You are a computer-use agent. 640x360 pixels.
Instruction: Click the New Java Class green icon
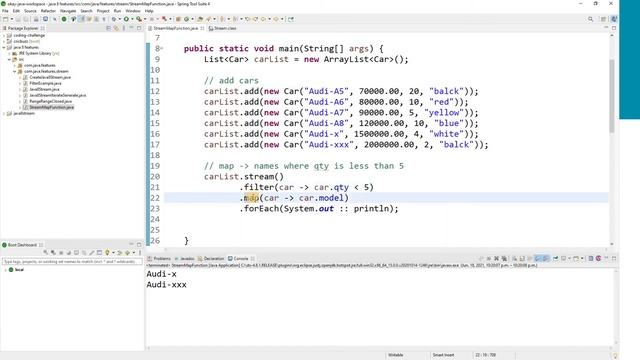187,19
